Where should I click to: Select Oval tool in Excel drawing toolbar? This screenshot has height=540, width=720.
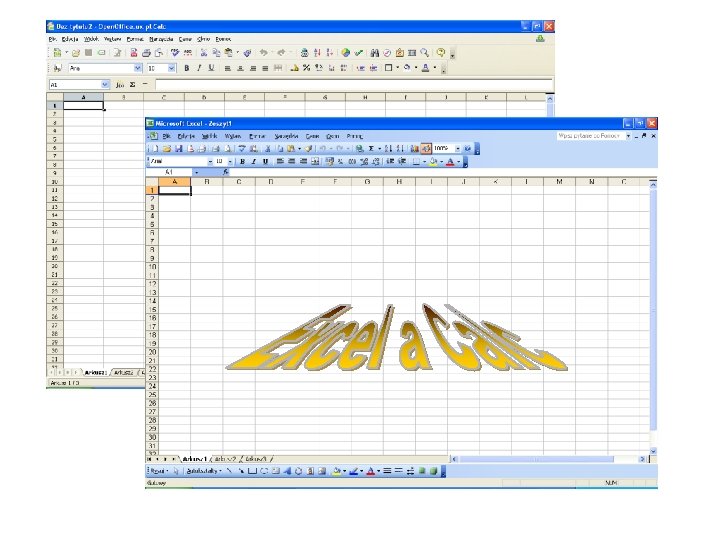[264, 471]
